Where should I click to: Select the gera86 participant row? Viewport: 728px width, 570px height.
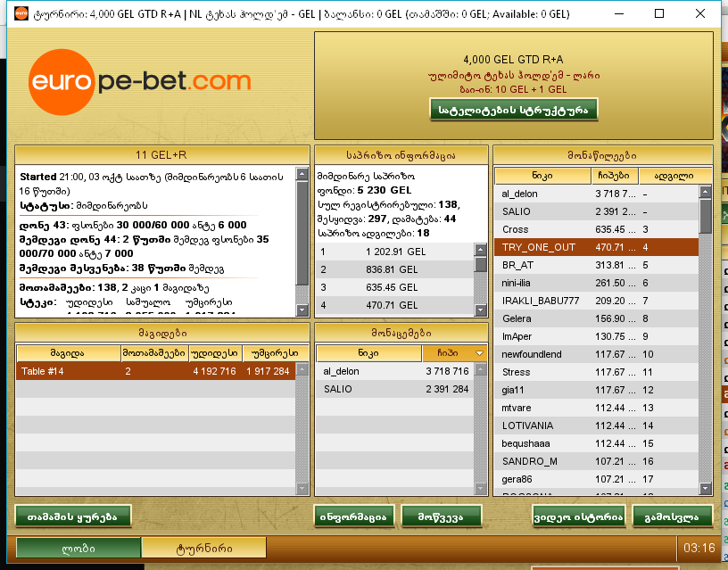click(x=597, y=479)
